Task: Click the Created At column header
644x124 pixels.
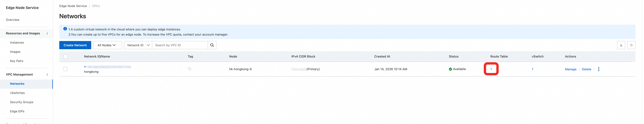Action: point(382,57)
